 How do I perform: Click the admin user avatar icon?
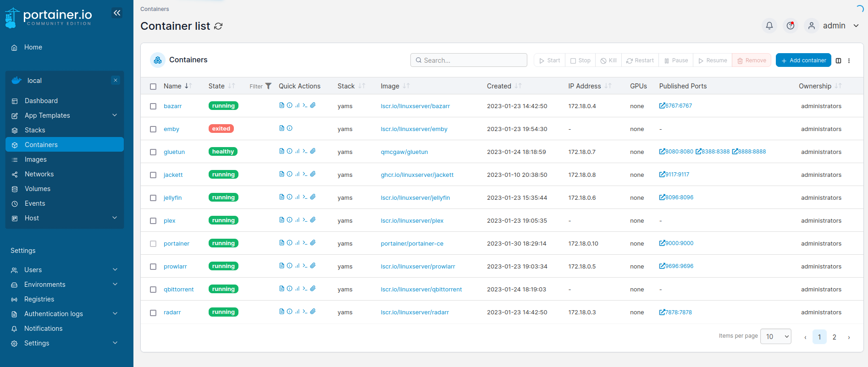coord(812,26)
